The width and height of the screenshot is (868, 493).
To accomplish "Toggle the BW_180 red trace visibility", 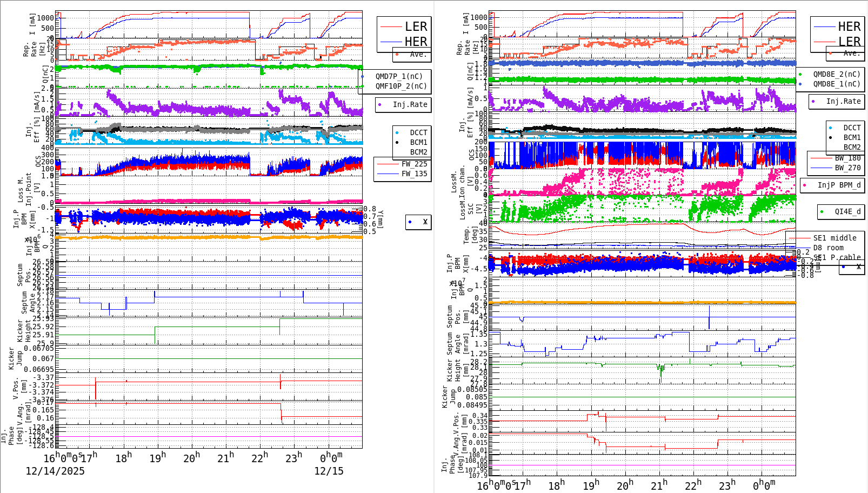I will click(821, 159).
